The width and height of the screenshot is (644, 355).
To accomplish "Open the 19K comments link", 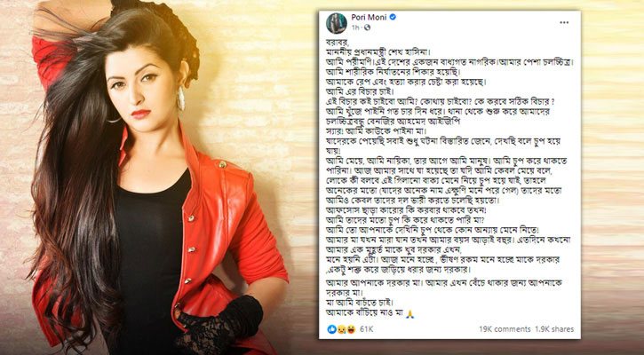I will (505, 329).
